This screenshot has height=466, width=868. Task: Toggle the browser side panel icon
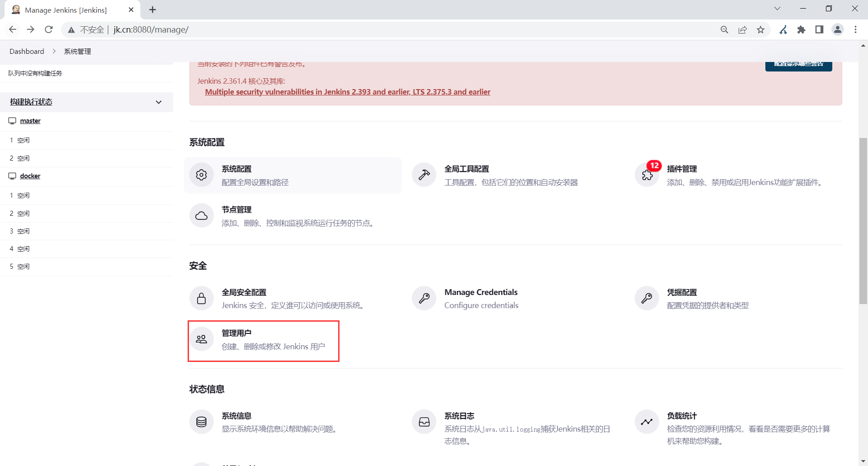coord(819,29)
